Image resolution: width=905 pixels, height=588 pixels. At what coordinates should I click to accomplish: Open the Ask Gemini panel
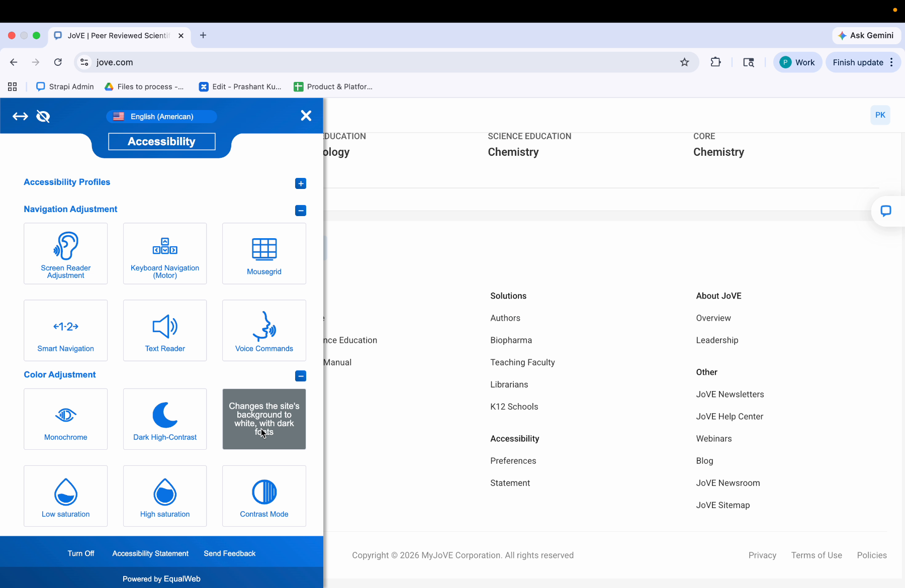(x=866, y=35)
